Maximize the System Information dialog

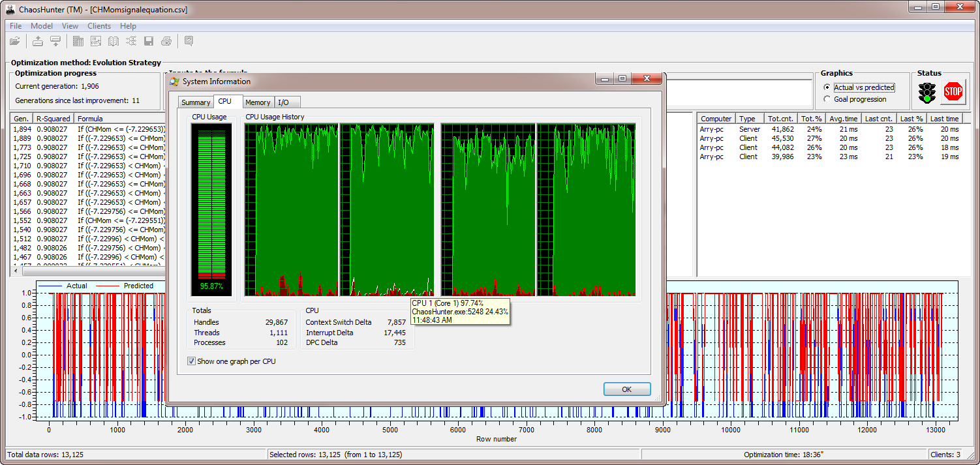[622, 79]
